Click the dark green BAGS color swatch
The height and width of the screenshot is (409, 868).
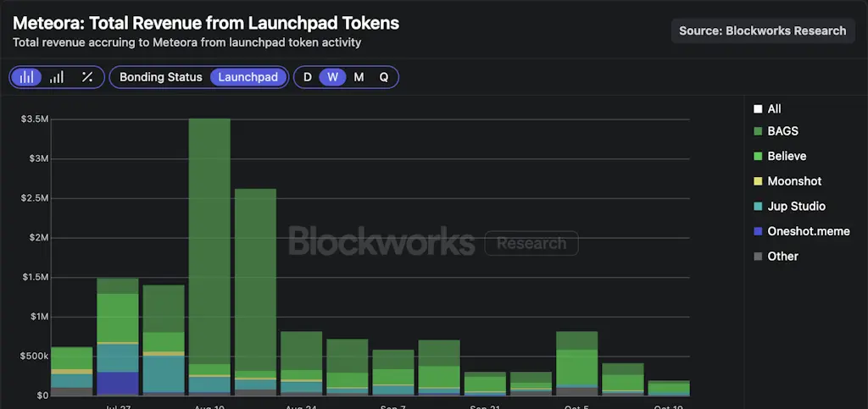[x=758, y=131]
